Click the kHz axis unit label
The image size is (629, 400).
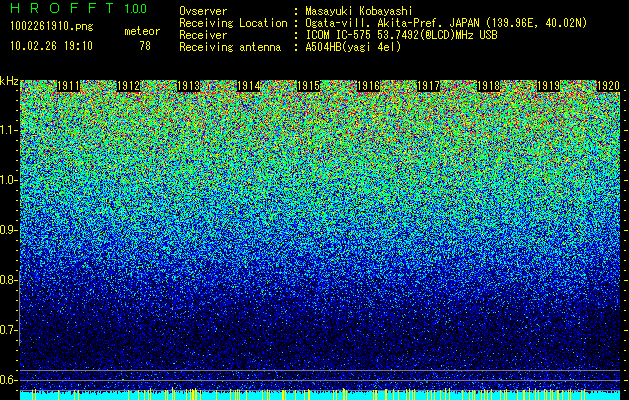9,81
